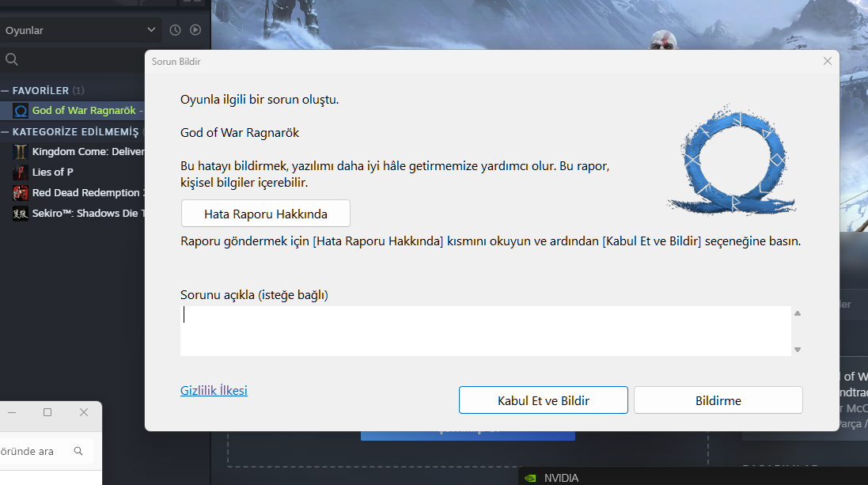Click the Bildirme button
This screenshot has height=485, width=868.
click(718, 400)
